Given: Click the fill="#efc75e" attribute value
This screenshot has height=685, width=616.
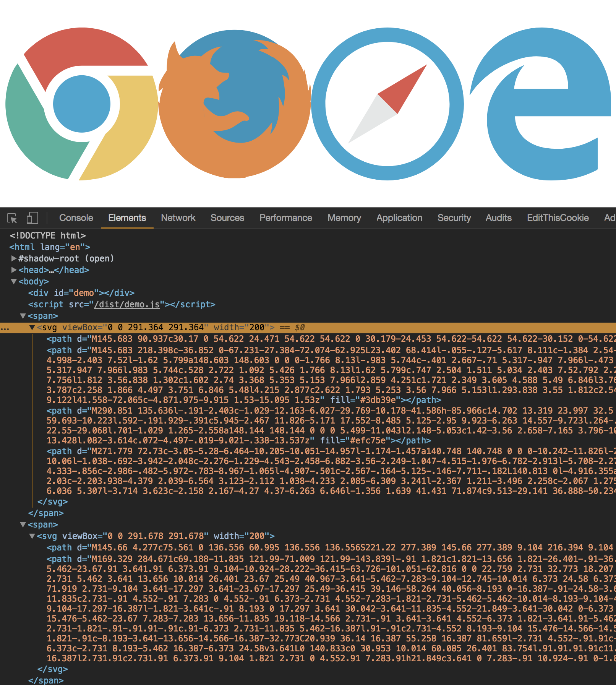Looking at the screenshot, I should 355,440.
